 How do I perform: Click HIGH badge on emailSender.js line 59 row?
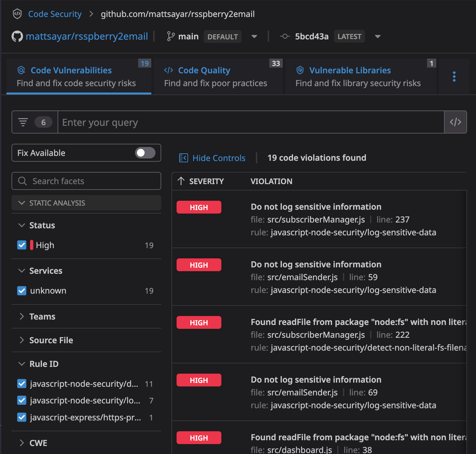pyautogui.click(x=199, y=265)
